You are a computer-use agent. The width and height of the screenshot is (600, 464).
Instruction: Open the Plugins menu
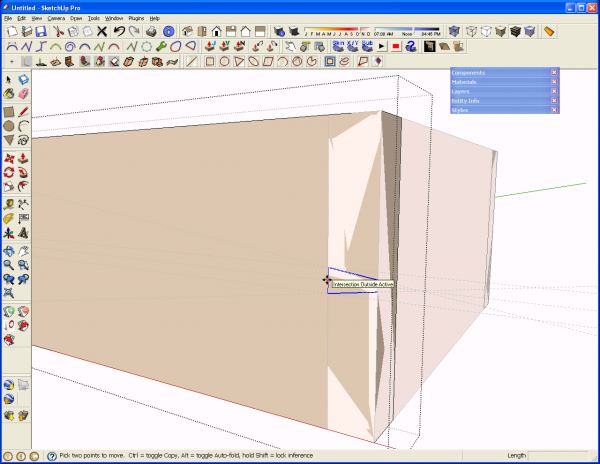click(136, 18)
